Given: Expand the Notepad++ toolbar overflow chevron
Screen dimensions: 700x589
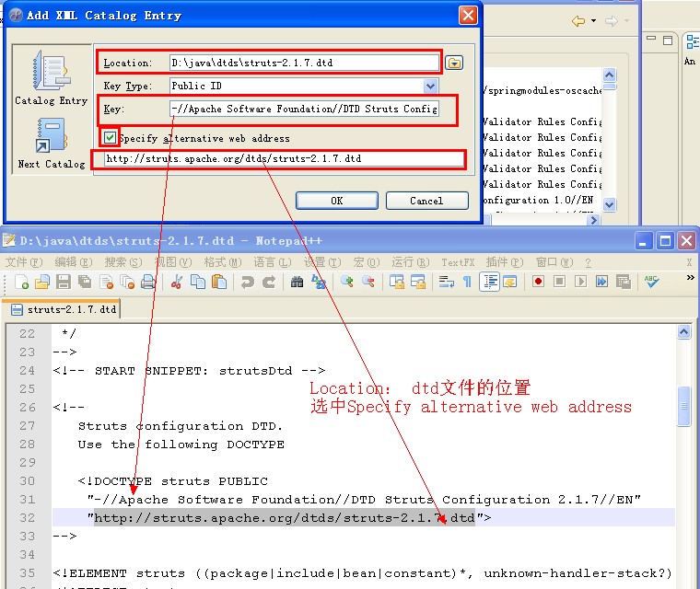Looking at the screenshot, I should 690,278.
